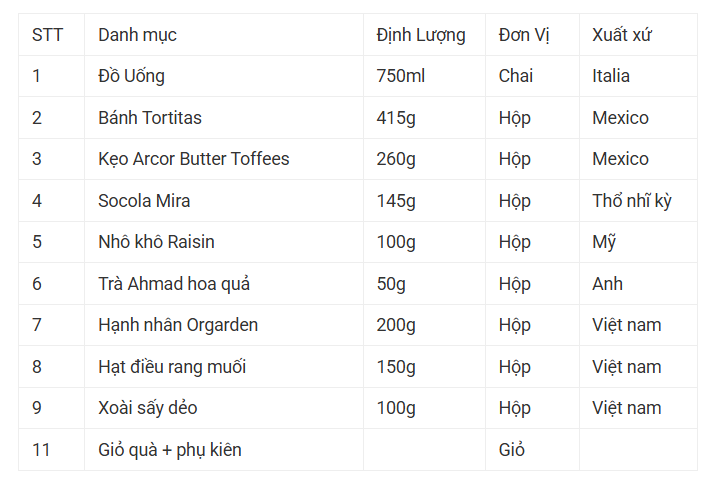The height and width of the screenshot is (488, 725).
Task: Click the "Định Lượng" column header
Action: (421, 35)
